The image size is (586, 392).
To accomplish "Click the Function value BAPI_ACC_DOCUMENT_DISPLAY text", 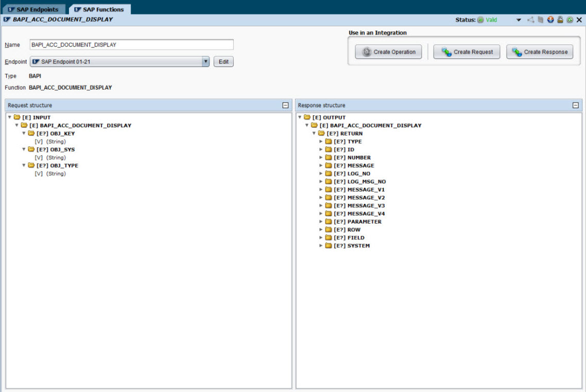I will [x=70, y=88].
